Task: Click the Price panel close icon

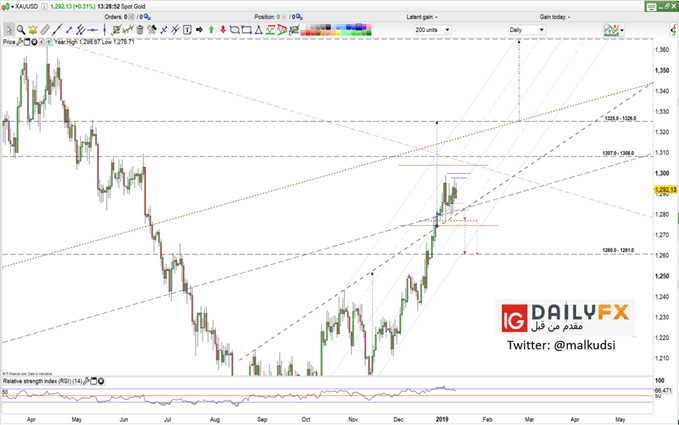Action: pyautogui.click(x=34, y=42)
